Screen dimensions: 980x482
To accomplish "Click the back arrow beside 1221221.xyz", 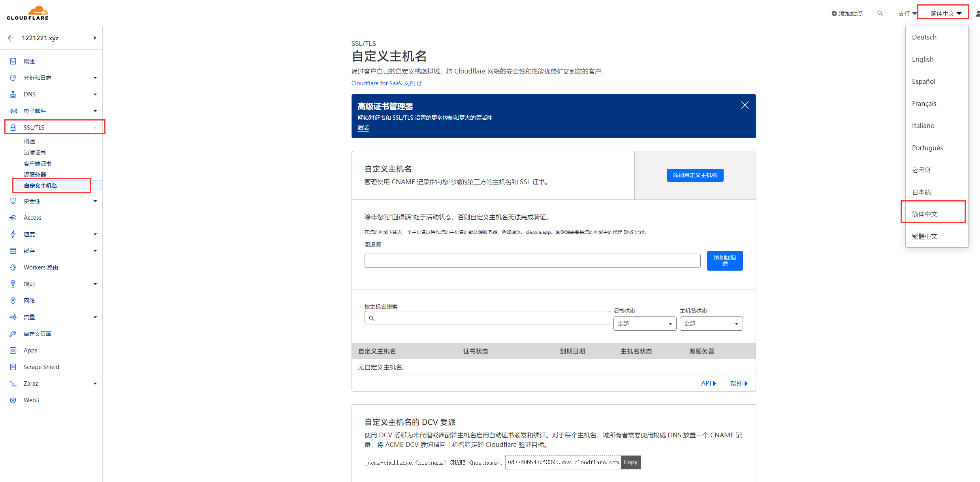I will (x=11, y=38).
